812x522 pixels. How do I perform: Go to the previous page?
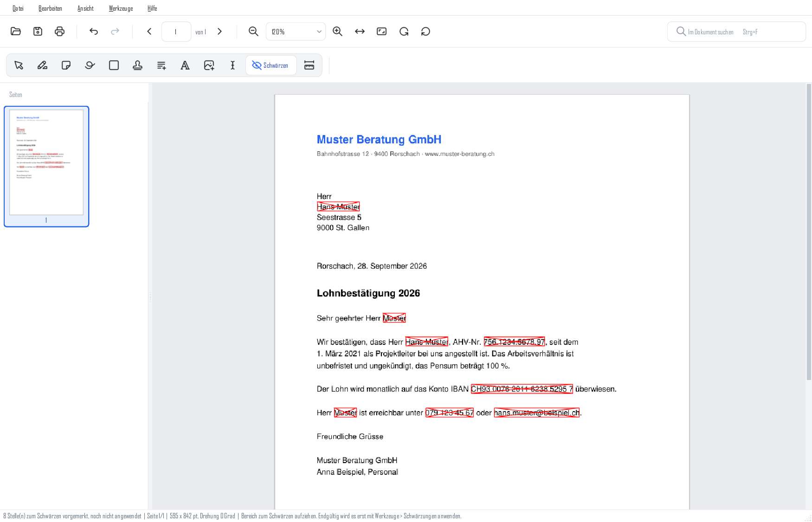tap(149, 32)
